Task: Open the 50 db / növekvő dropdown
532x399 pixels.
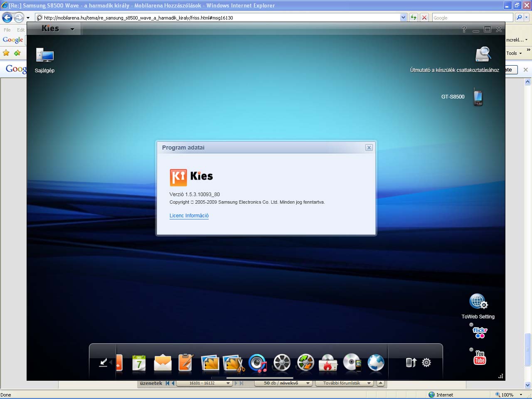Action: pos(283,383)
